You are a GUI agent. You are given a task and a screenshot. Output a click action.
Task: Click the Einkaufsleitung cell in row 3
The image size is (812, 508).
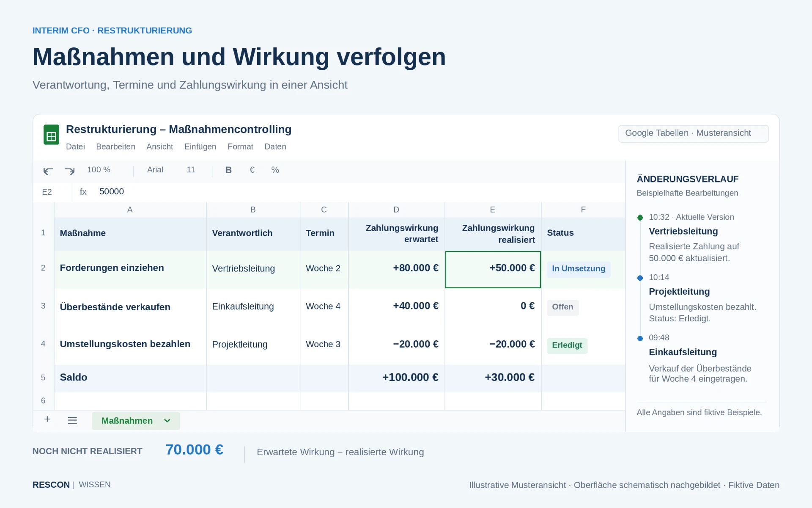click(253, 307)
